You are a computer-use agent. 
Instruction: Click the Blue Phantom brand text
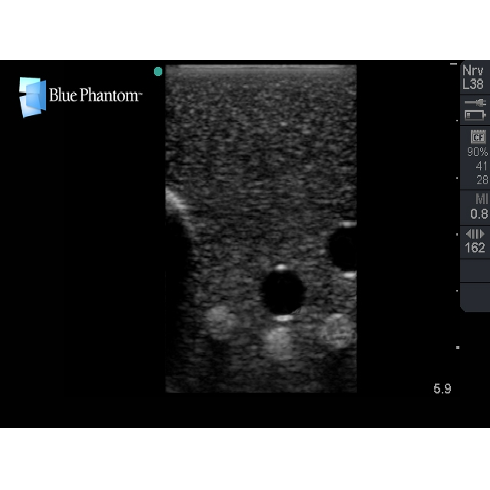95,95
